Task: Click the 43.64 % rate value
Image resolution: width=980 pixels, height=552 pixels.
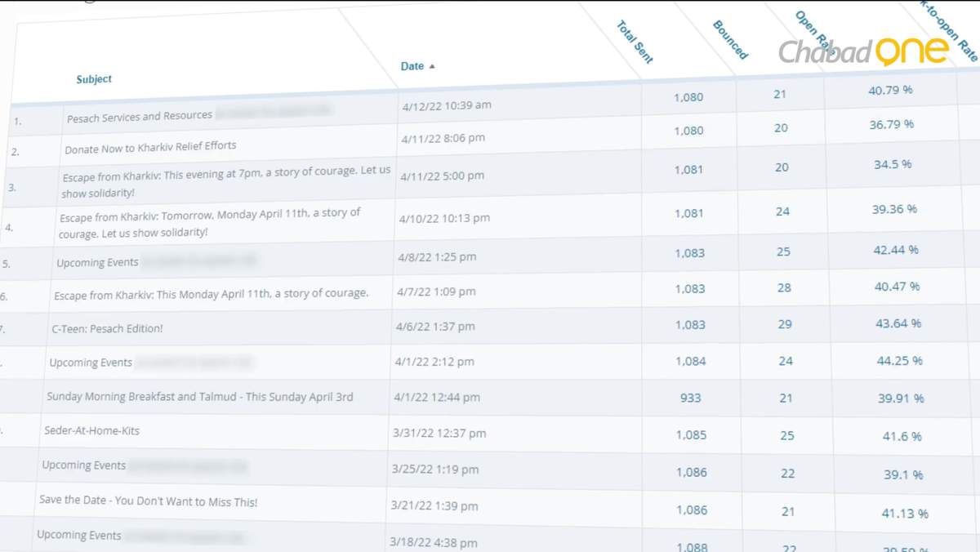Action: click(x=898, y=323)
